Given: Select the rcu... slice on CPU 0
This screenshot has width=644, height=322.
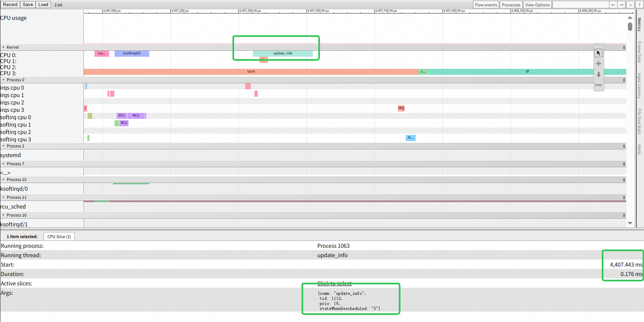Looking at the screenshot, I should pyautogui.click(x=102, y=53).
